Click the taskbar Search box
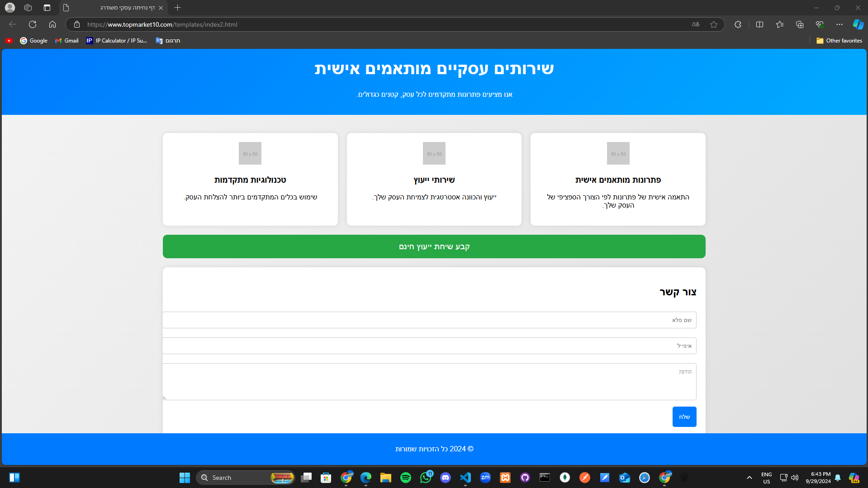This screenshot has height=488, width=868. (x=245, y=478)
